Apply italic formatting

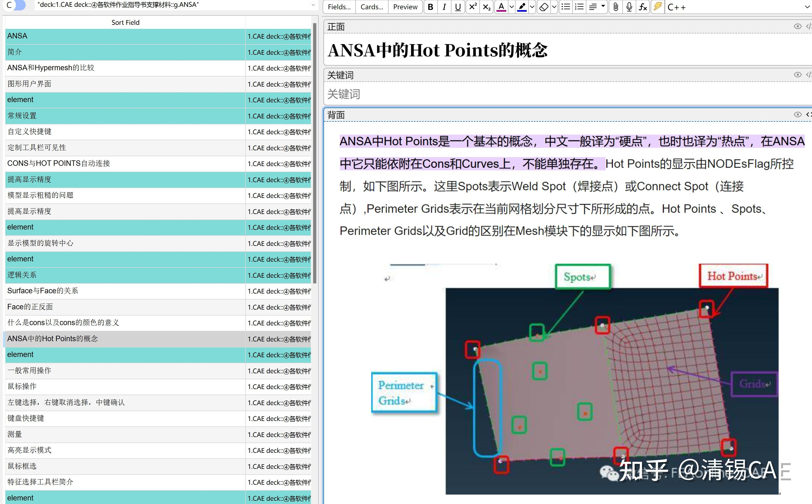(444, 7)
